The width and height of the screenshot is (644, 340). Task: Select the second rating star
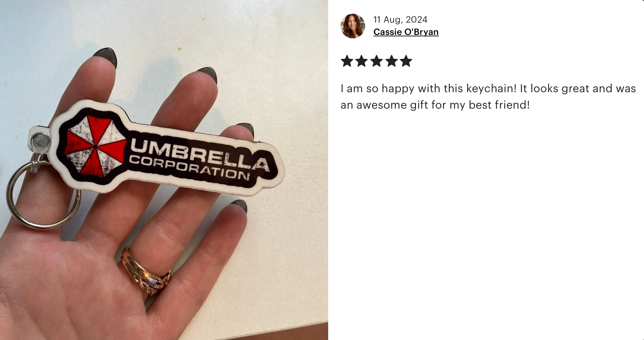(362, 61)
